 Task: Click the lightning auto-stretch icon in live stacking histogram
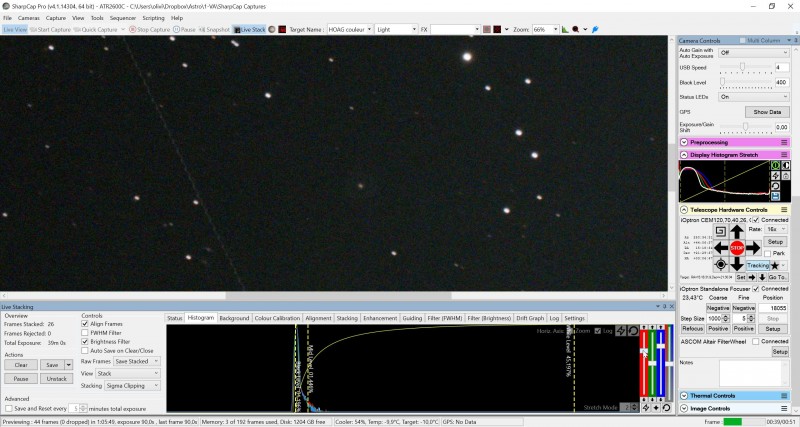tap(621, 331)
